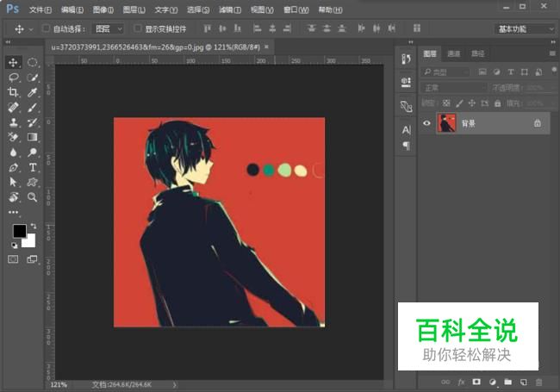Screen dimensions: 560x392
Task: Click the foreground color swatch
Action: click(x=19, y=230)
